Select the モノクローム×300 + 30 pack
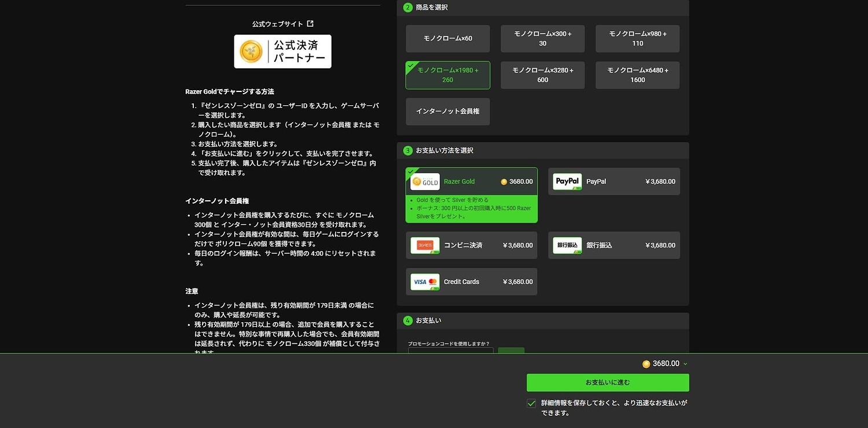Screen dimensions: 868x428 (542, 39)
